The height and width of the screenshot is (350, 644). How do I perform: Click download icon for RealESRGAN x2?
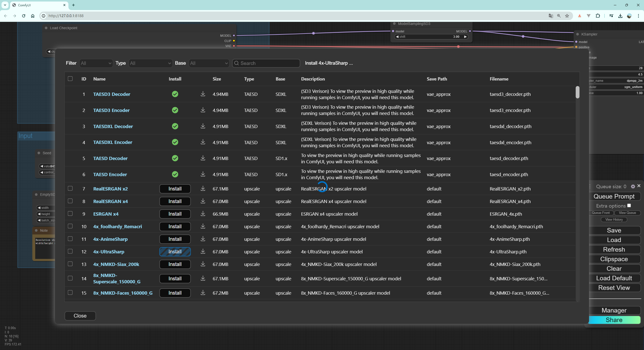(x=203, y=189)
